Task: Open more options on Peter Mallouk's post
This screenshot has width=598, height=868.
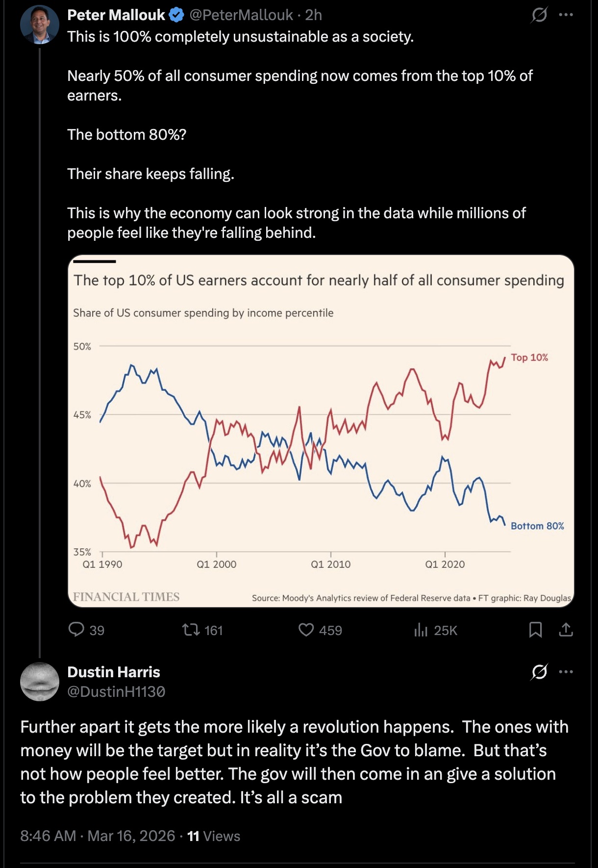Action: pos(566,15)
